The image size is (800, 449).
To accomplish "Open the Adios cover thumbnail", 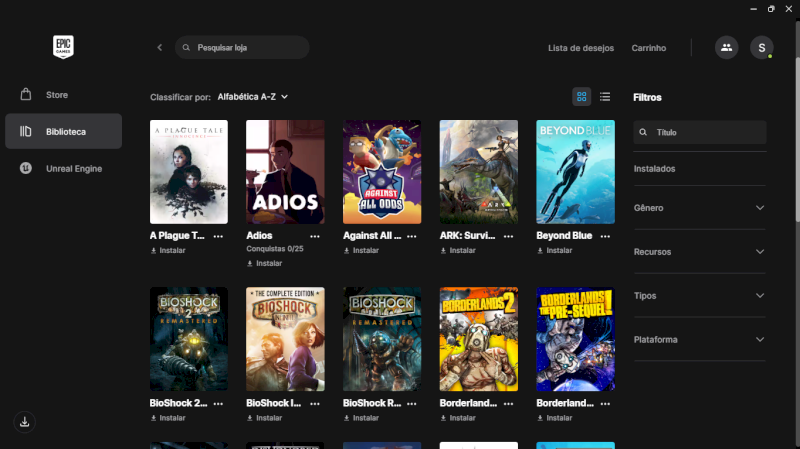I will [x=285, y=172].
